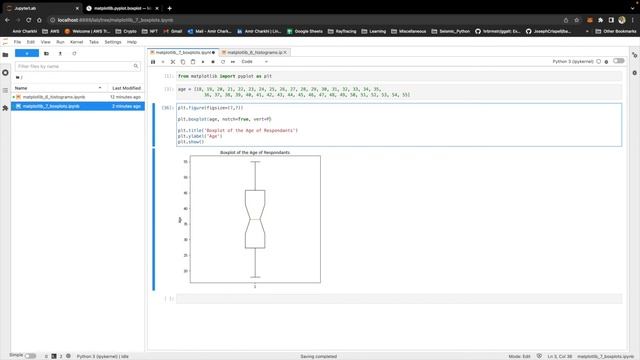Image resolution: width=640 pixels, height=360 pixels.
Task: Click Python 3 (ipykernel) | Idle status
Action: tap(102, 356)
